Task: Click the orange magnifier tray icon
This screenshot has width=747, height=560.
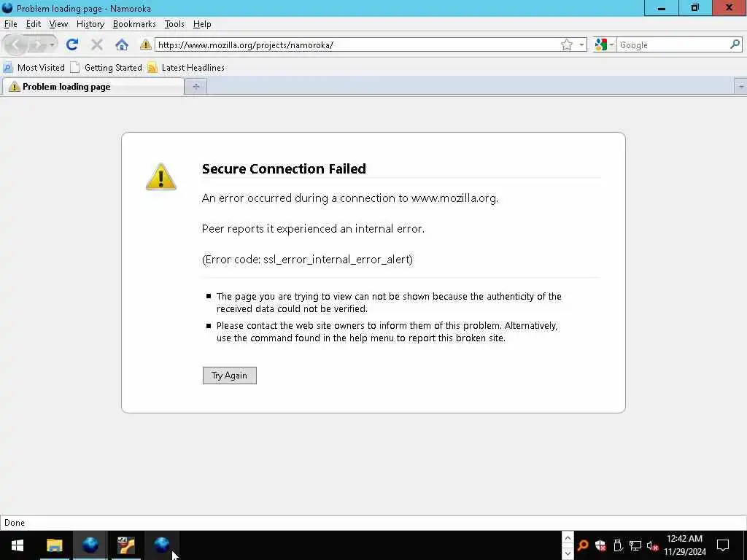Action: tap(583, 545)
